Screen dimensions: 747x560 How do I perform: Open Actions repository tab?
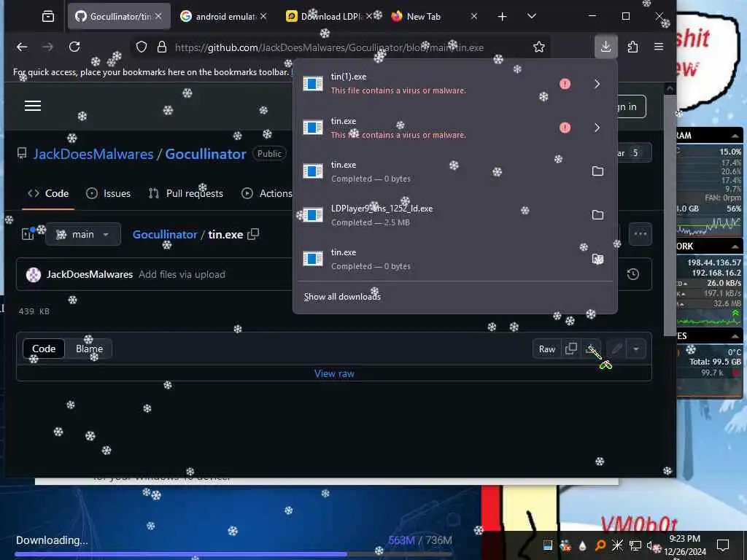point(267,193)
